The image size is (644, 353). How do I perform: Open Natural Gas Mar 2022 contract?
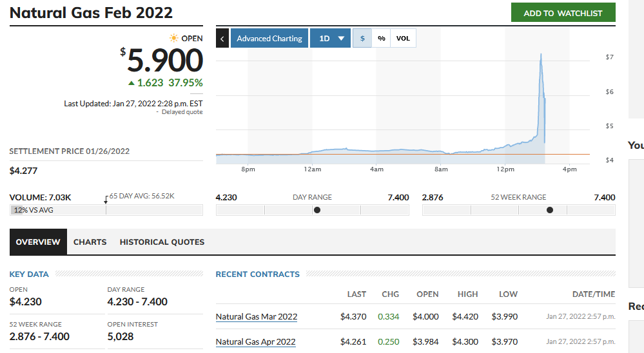pyautogui.click(x=257, y=316)
